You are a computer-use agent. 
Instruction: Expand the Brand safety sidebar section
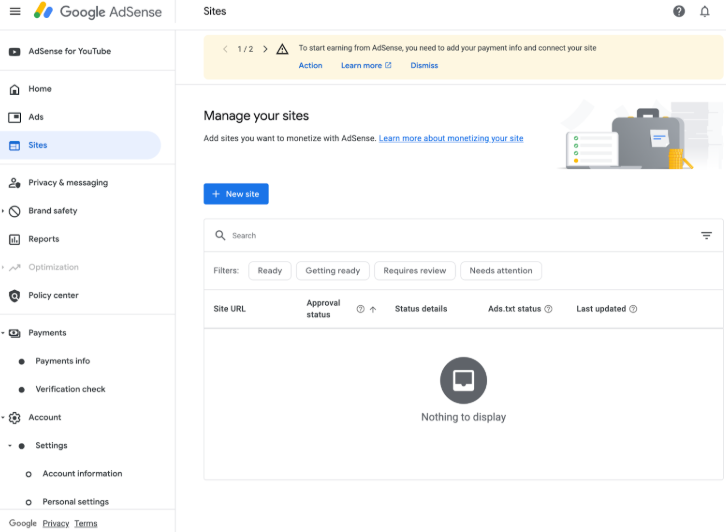click(4, 211)
